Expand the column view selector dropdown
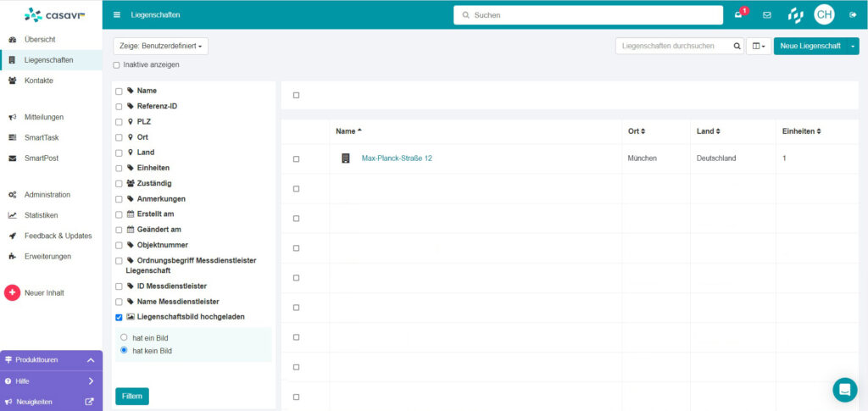Image resolution: width=868 pixels, height=411 pixels. coord(759,46)
